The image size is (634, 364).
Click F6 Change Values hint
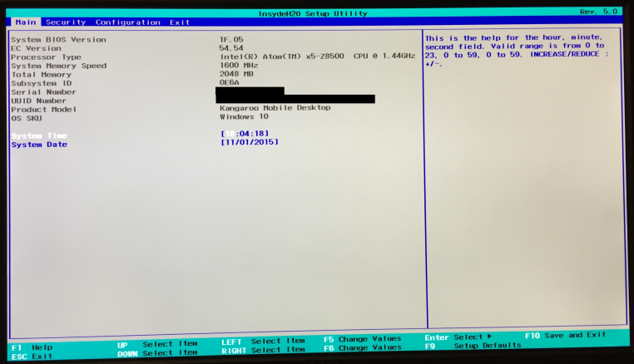pyautogui.click(x=362, y=349)
